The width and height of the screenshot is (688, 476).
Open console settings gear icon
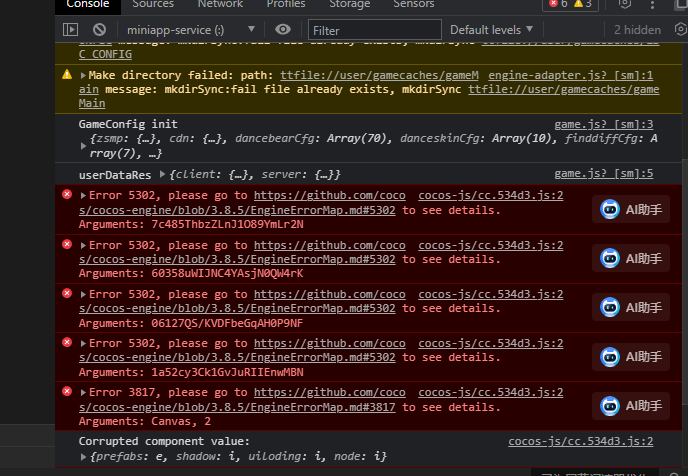(681, 29)
